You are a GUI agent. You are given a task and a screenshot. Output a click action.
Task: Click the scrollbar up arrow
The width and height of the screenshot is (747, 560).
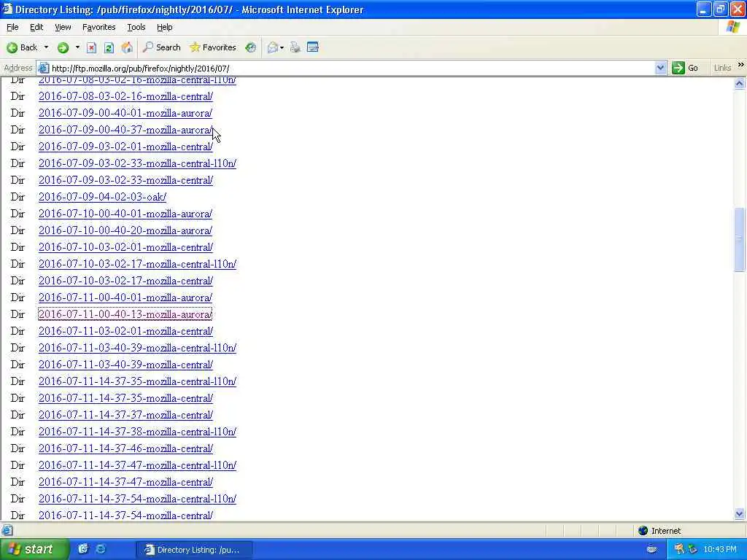click(740, 83)
